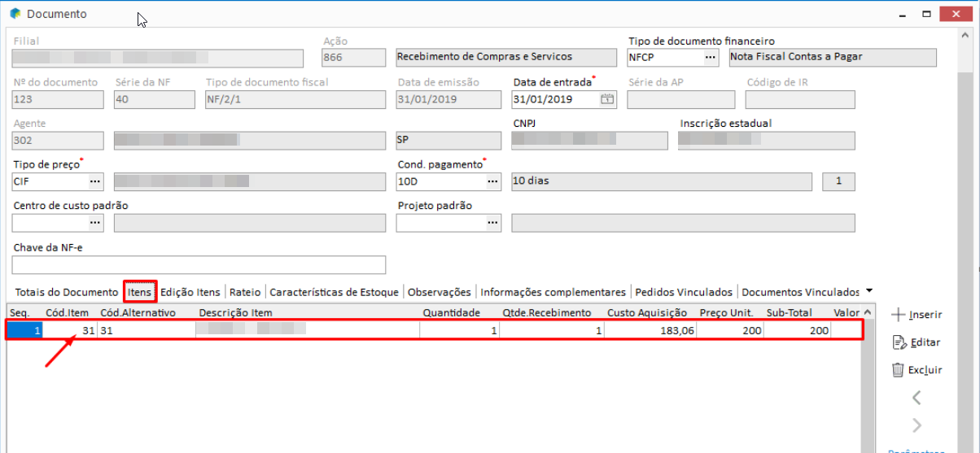Click the Quantidade column header
The image size is (980, 453).
[451, 312]
